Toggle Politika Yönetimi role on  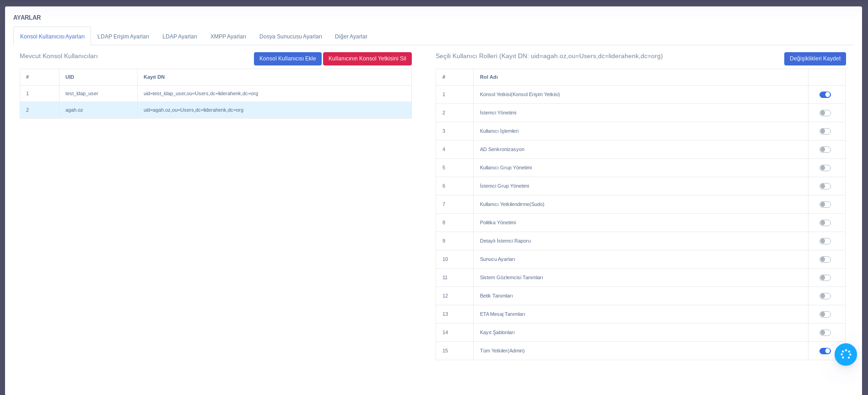tap(825, 223)
